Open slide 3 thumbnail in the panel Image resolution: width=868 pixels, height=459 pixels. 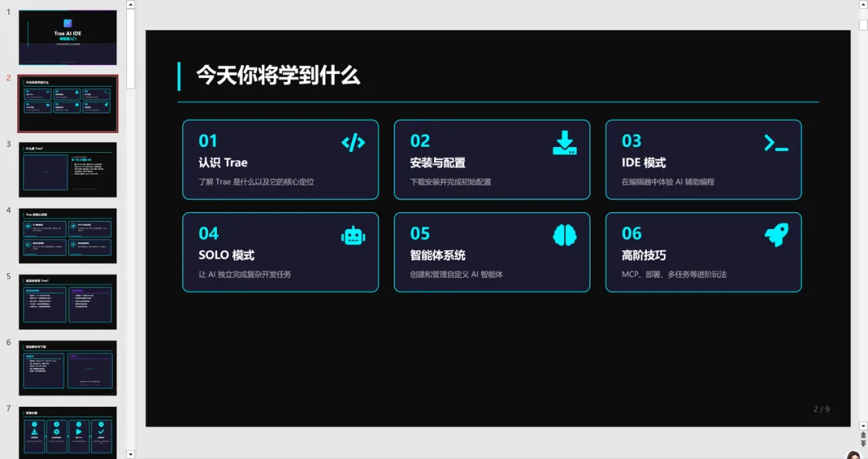(x=68, y=170)
